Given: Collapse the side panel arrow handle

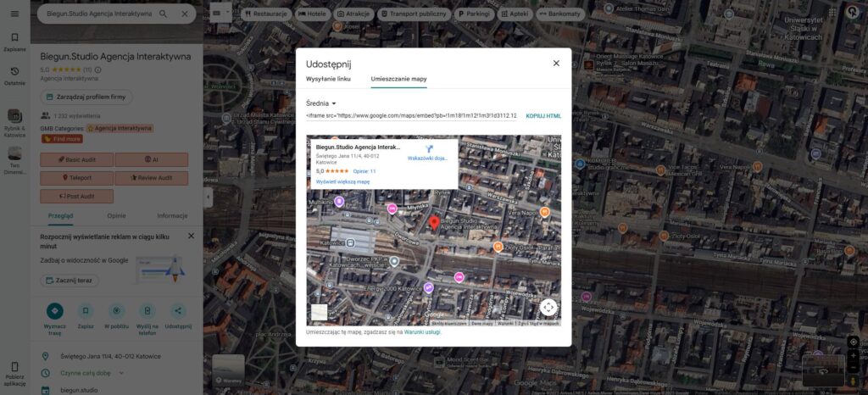Looking at the screenshot, I should [208, 197].
